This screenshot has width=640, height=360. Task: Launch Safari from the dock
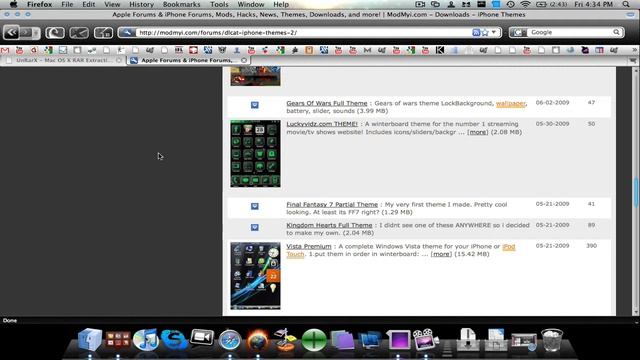tap(230, 340)
